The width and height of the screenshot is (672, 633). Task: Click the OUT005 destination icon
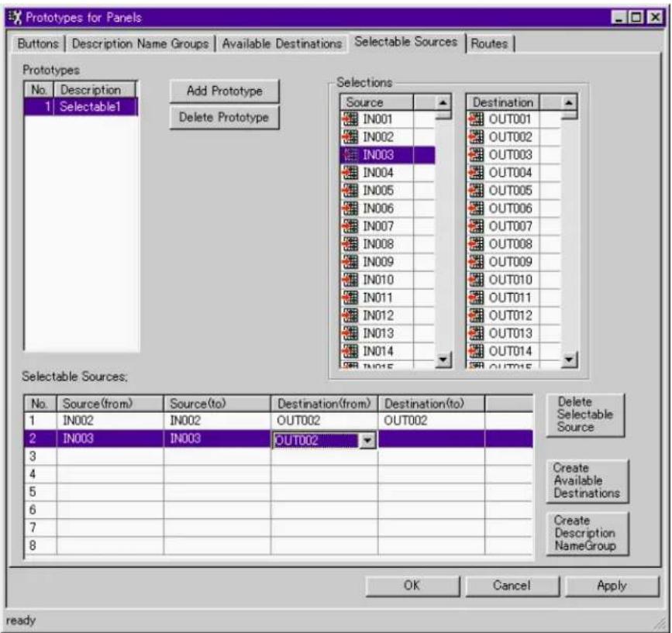476,191
